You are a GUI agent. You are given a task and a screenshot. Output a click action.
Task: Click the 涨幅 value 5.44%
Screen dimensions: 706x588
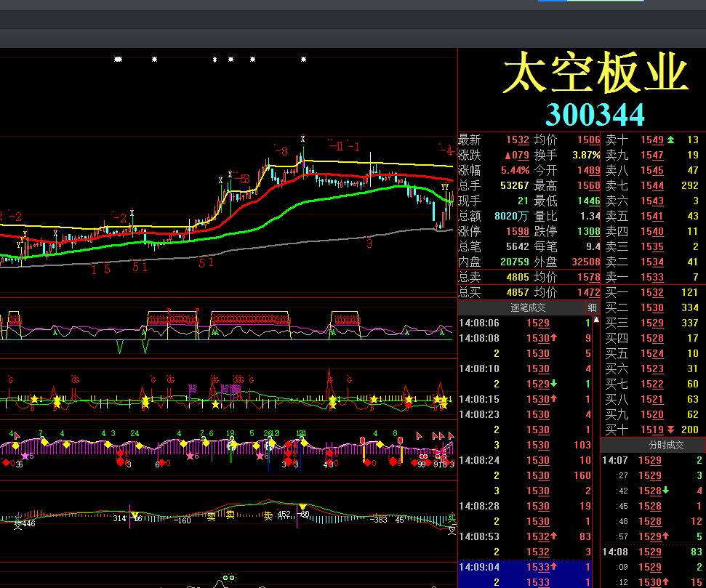pyautogui.click(x=515, y=170)
